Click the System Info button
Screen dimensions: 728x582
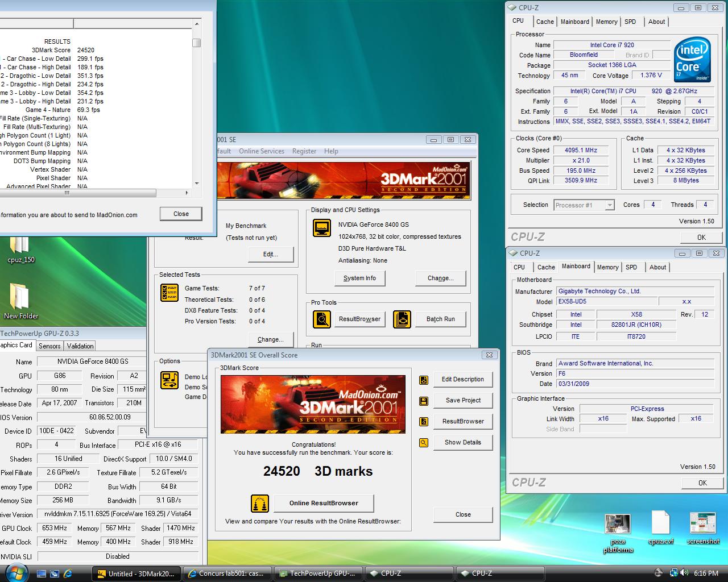359,278
